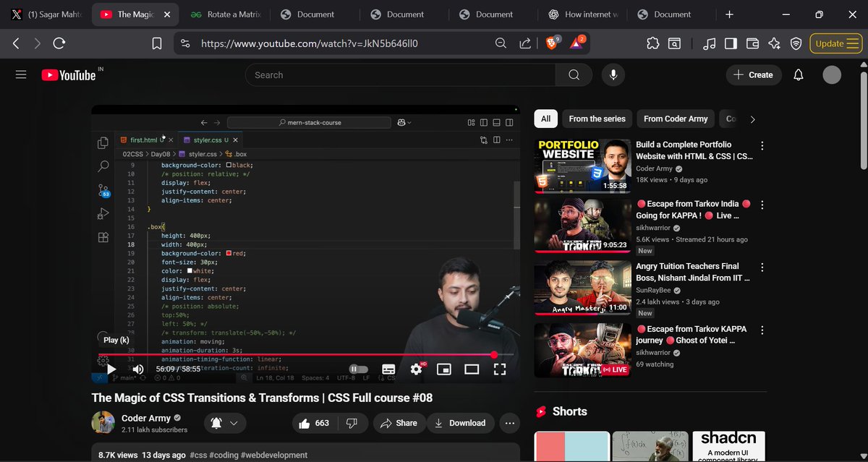Select the From the series chip
868x462 pixels.
[x=597, y=119]
